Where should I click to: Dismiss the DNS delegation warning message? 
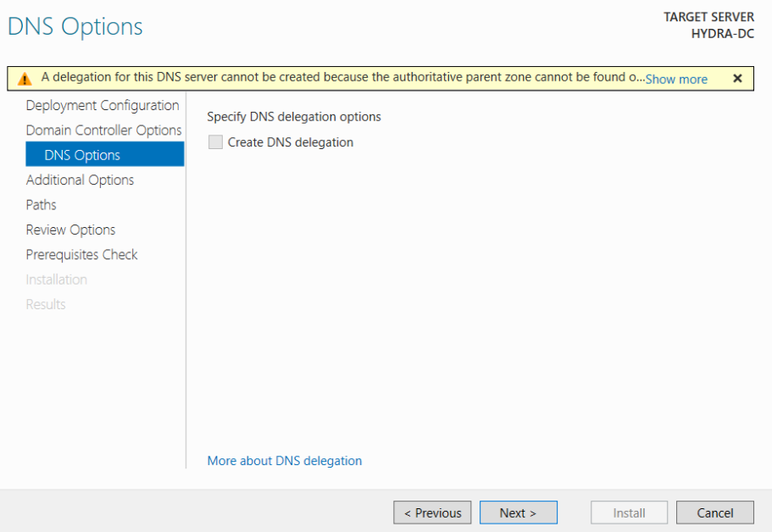(x=737, y=78)
